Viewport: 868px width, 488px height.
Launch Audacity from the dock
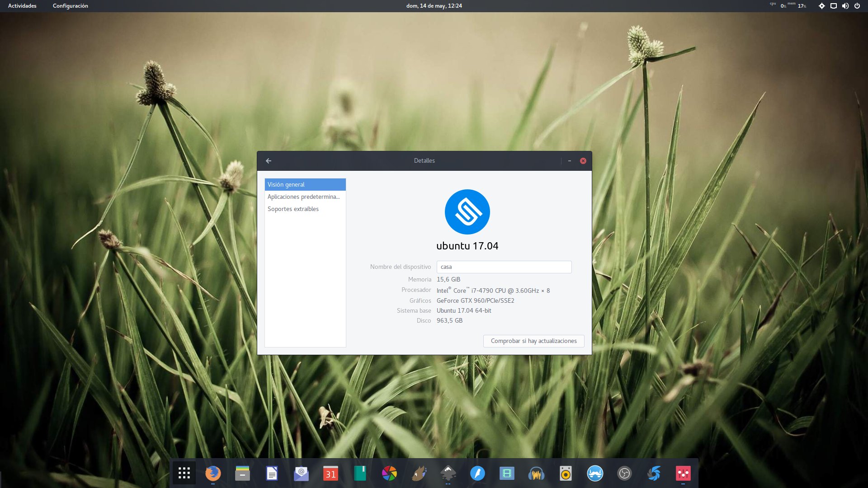coord(536,473)
